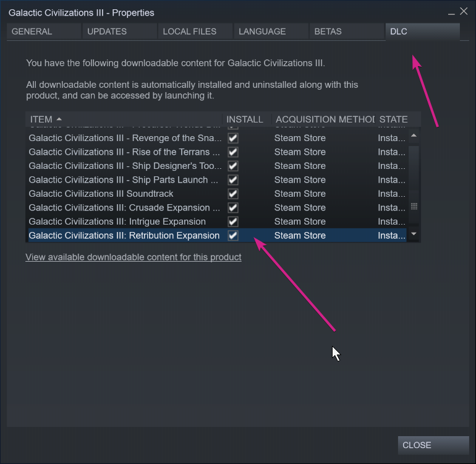Switch to the GENERAL tab
Viewport: 476px width, 464px height.
click(43, 32)
